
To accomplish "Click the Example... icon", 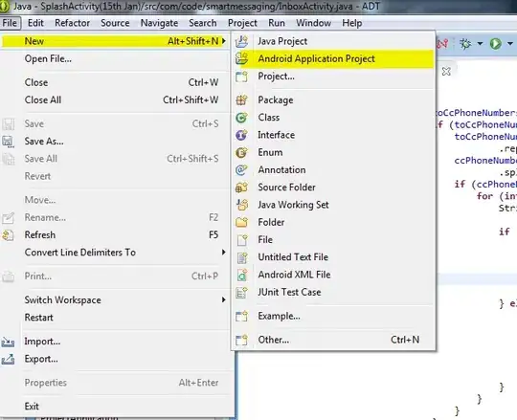I will [241, 317].
